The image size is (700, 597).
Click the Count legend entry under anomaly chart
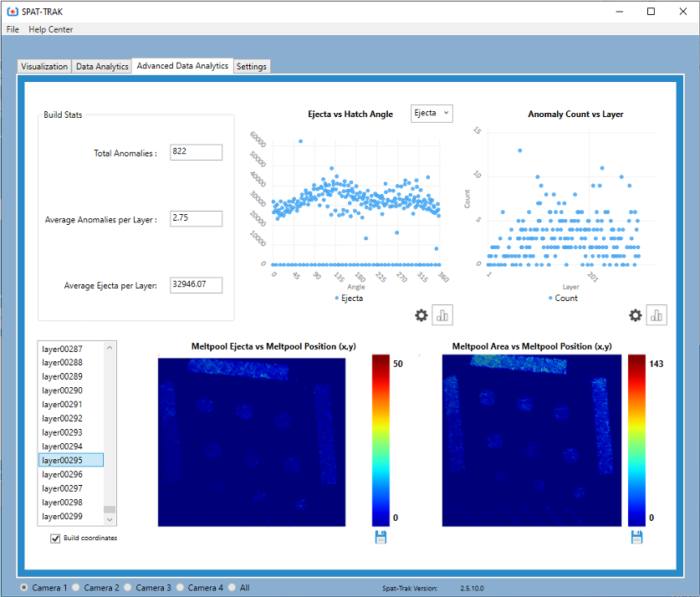563,298
